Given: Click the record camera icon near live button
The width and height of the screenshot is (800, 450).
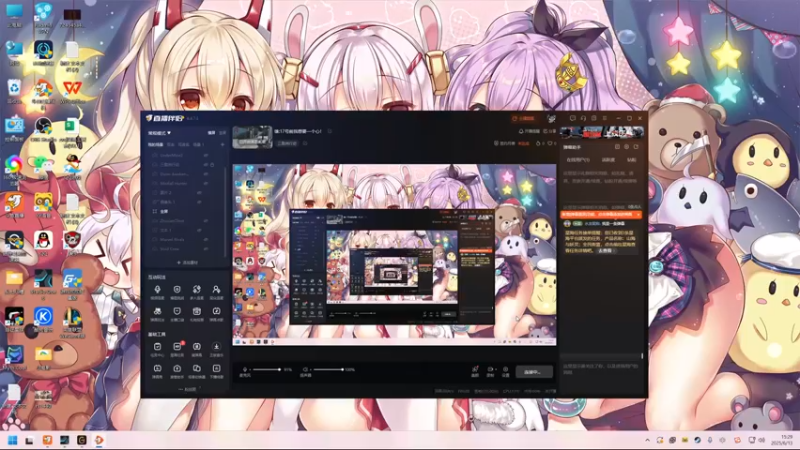Looking at the screenshot, I should point(490,369).
